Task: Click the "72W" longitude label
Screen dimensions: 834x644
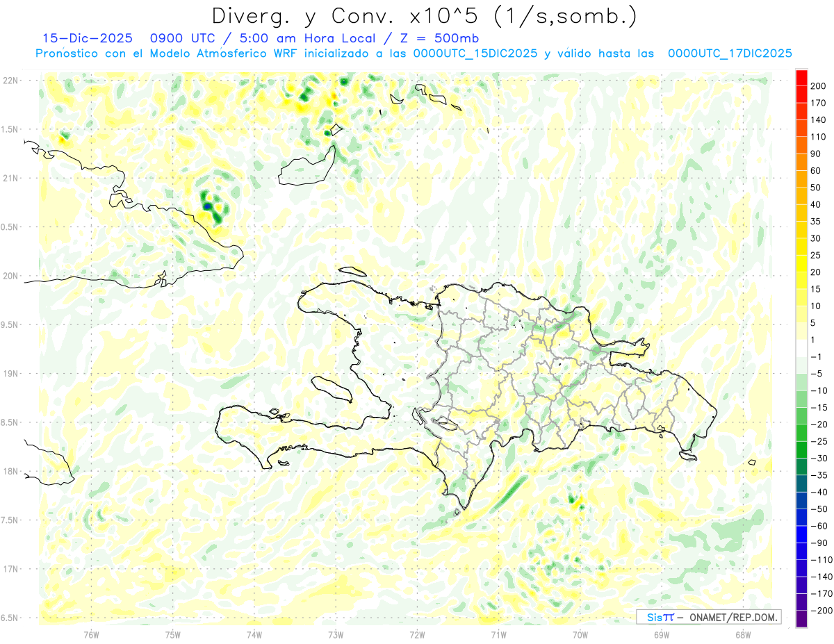Action: point(417,635)
